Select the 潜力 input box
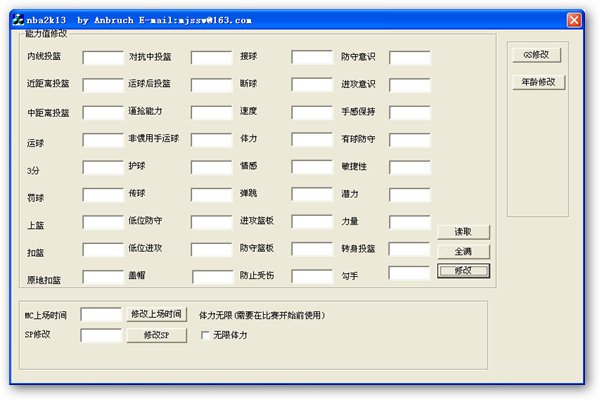This screenshot has width=600, height=400. [410, 195]
